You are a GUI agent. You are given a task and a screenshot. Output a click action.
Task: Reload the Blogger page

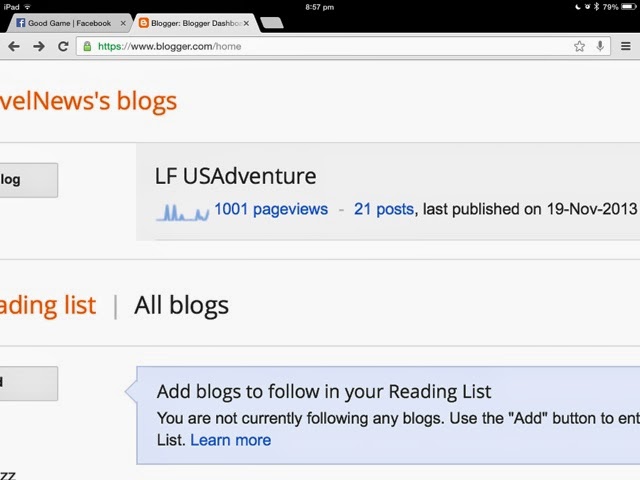[x=63, y=46]
